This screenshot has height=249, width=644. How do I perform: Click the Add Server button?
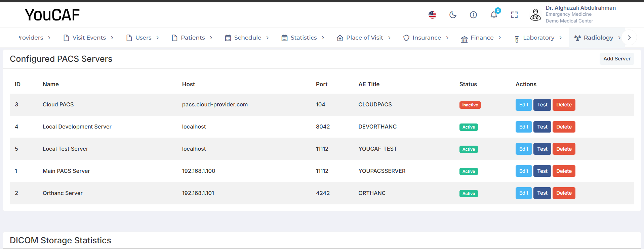tap(616, 59)
